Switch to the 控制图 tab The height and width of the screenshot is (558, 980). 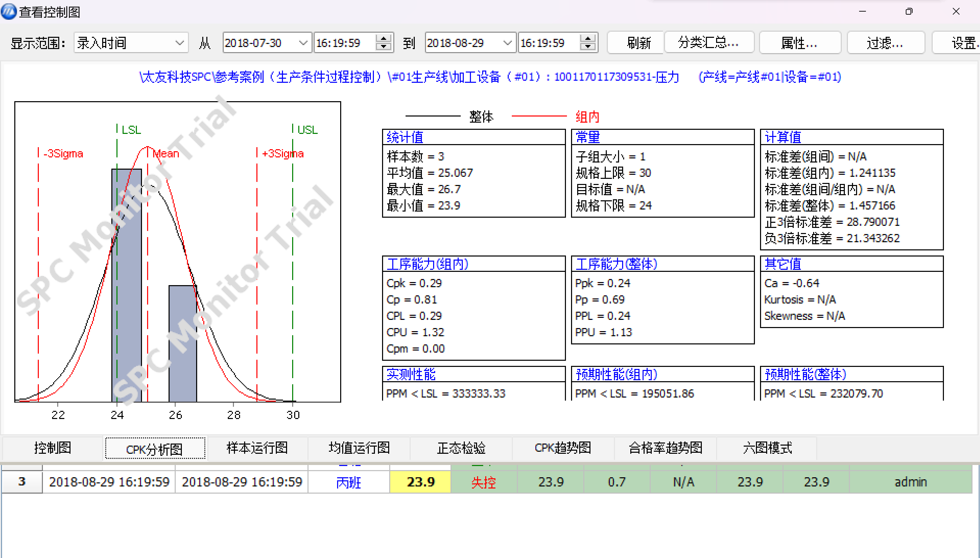(x=53, y=448)
